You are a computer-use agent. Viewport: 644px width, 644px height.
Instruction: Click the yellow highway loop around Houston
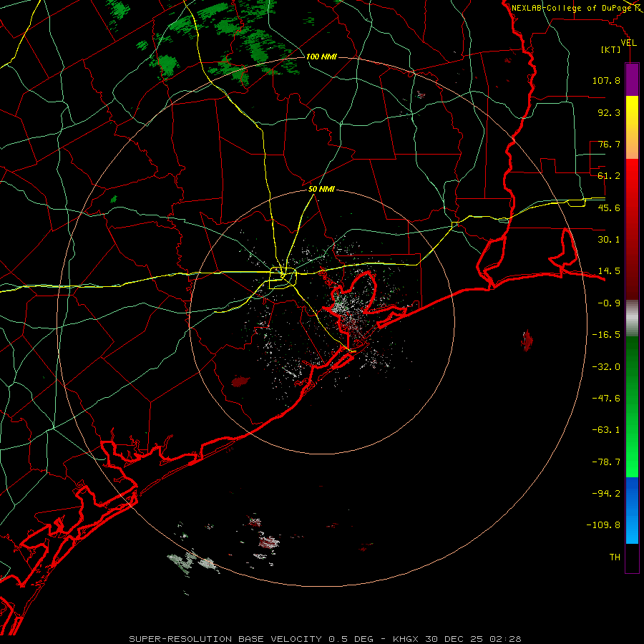(x=283, y=278)
